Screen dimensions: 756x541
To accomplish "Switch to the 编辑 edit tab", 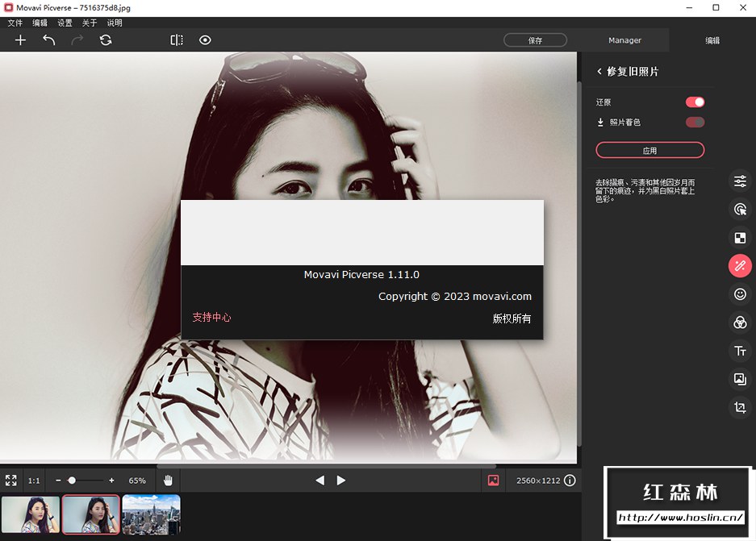I will 712,40.
